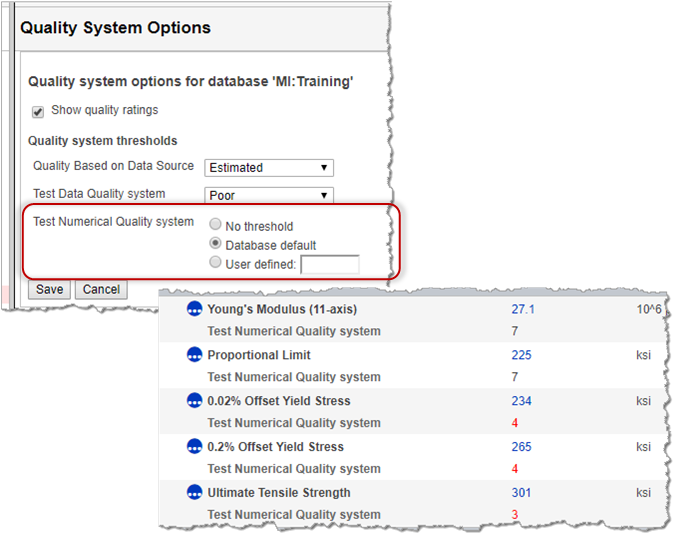Open the Test Data Quality system dropdown
This screenshot has height=537, width=678.
(x=268, y=195)
